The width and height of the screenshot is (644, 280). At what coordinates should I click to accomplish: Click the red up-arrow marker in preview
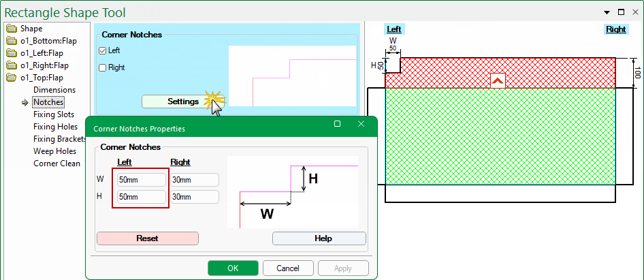498,81
